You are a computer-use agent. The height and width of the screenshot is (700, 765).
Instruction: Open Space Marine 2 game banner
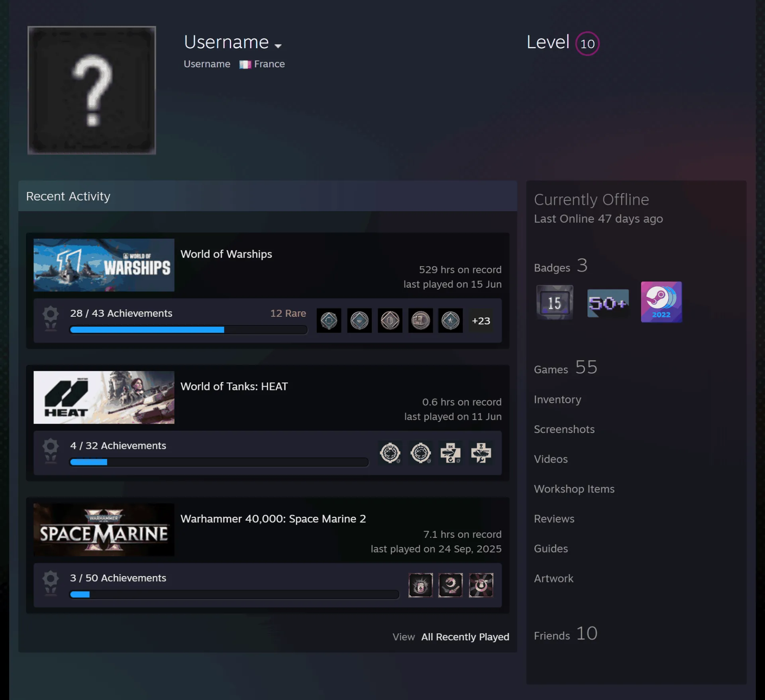(104, 529)
